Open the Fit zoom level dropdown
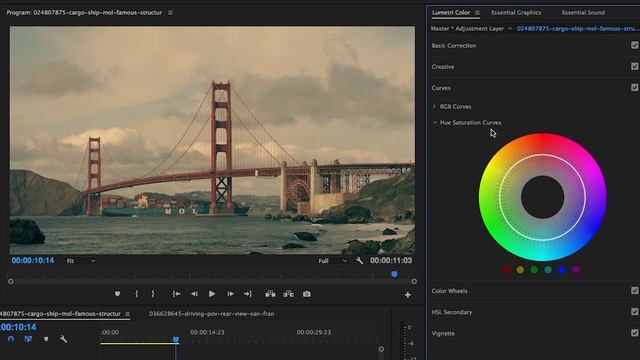This screenshot has width=640, height=360. (81, 261)
